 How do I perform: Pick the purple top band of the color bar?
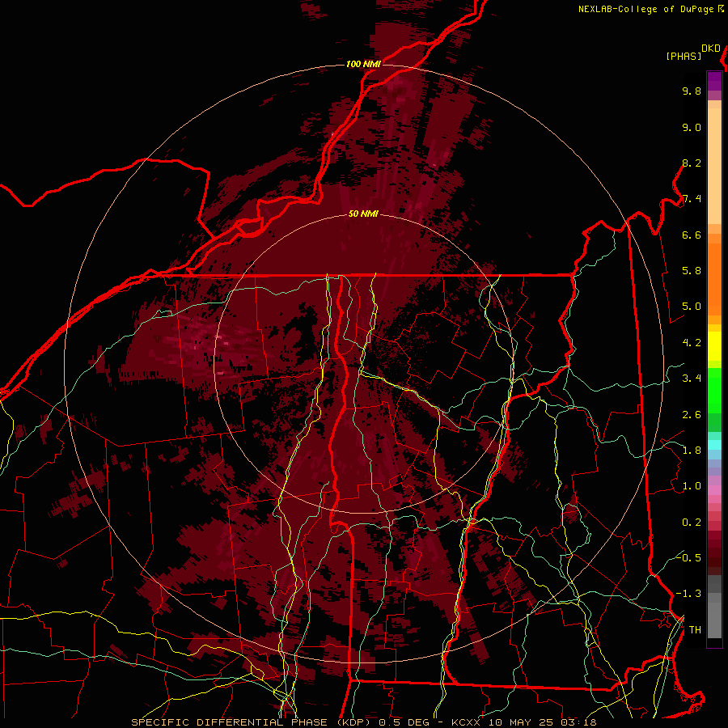point(714,81)
